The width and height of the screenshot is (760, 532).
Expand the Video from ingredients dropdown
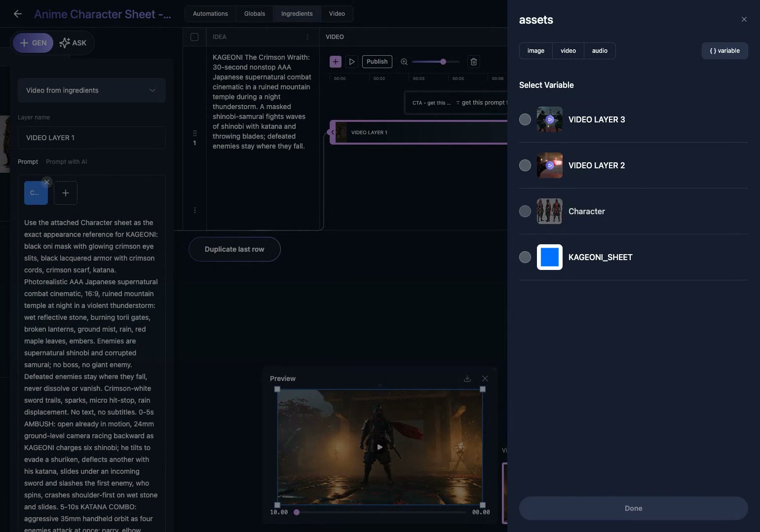click(x=92, y=90)
